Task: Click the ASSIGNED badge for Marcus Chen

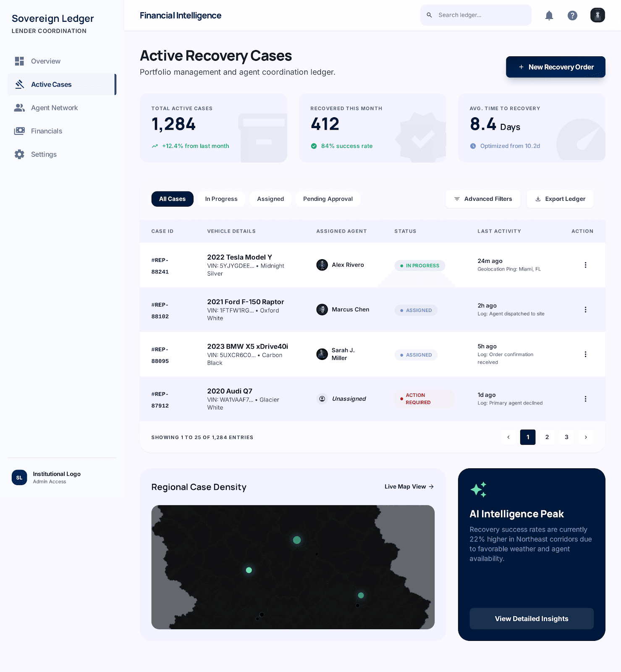Action: (416, 310)
